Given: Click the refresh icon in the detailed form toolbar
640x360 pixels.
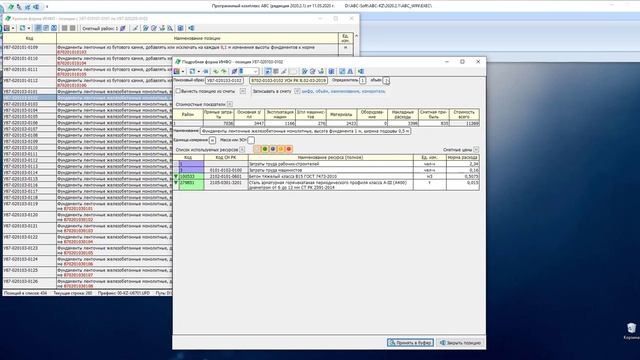Looking at the screenshot, I should click(192, 71).
